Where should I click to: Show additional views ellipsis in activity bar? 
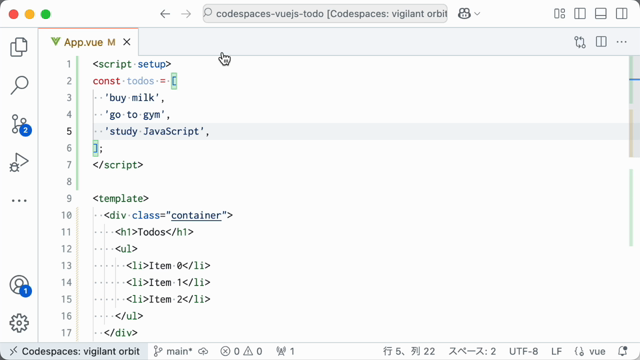point(19,200)
